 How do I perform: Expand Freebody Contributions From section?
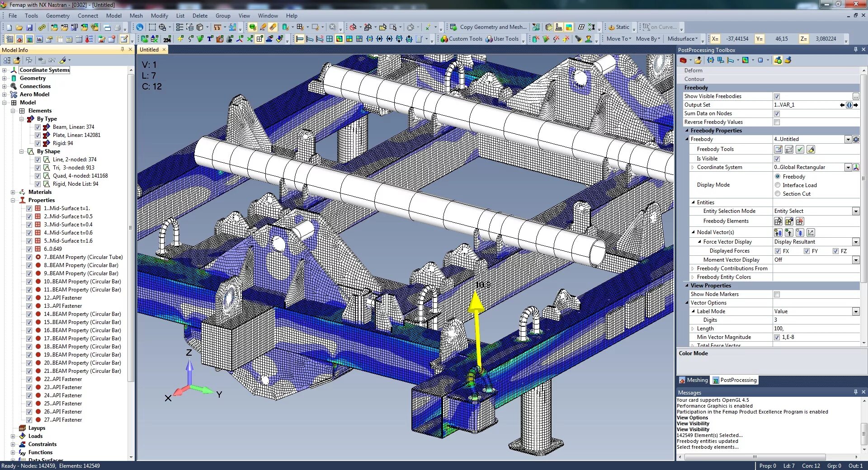[693, 268]
